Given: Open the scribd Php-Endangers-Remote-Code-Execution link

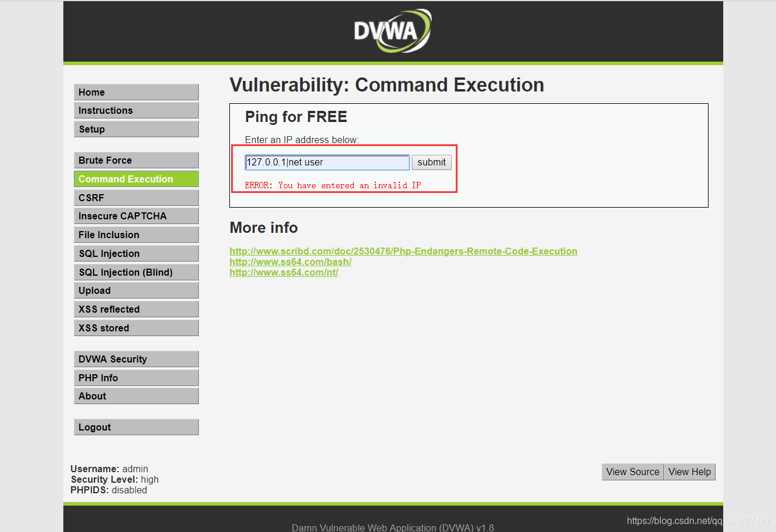Looking at the screenshot, I should click(x=404, y=251).
